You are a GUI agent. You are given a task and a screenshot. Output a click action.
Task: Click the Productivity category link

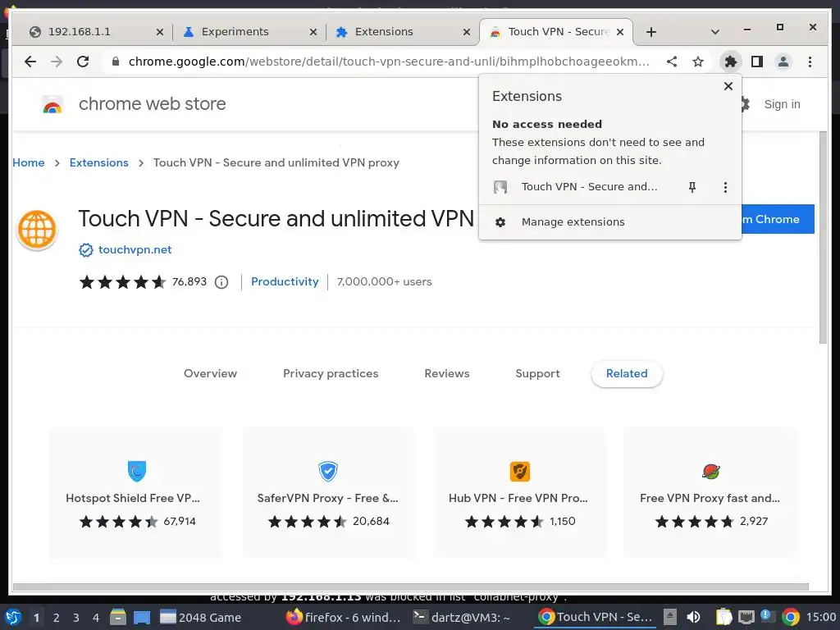click(285, 281)
